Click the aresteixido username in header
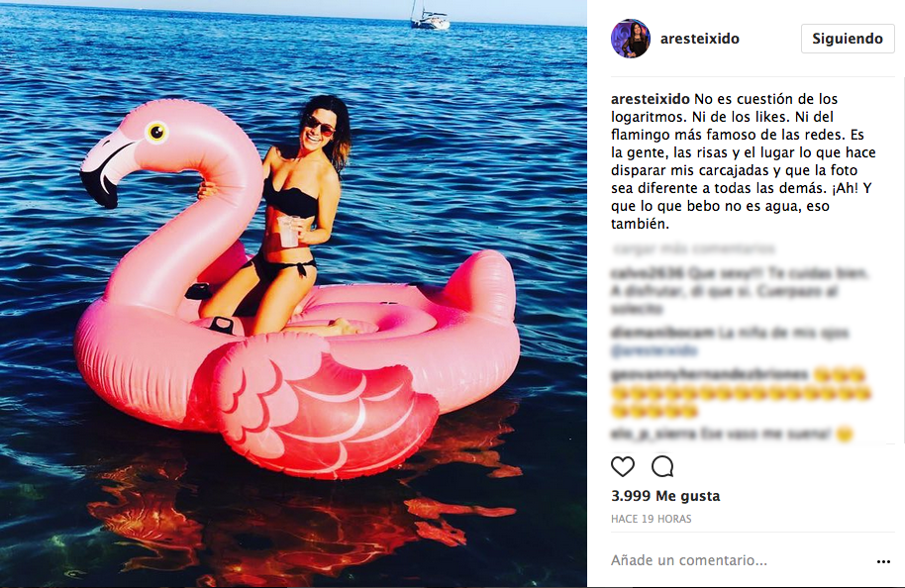 [x=699, y=39]
